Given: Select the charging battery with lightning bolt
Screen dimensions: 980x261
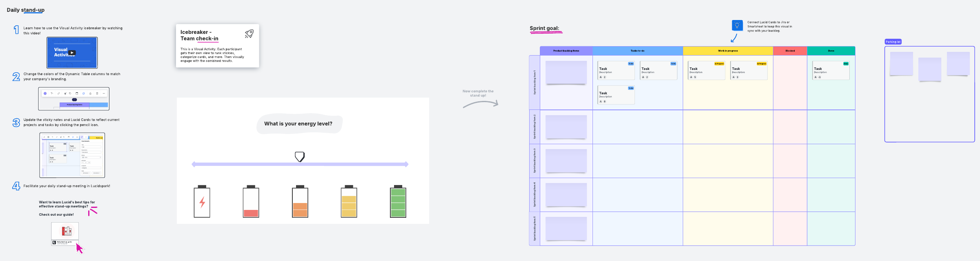Looking at the screenshot, I should [x=202, y=202].
